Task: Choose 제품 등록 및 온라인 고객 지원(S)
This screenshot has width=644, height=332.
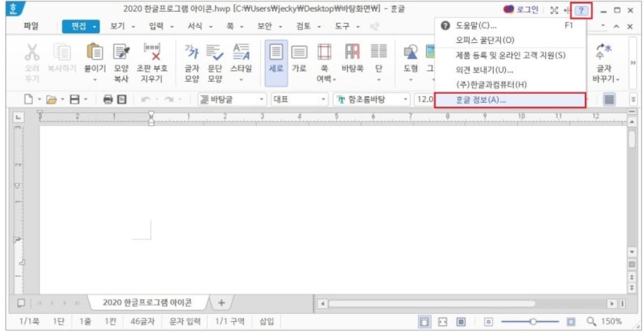Action: (510, 56)
